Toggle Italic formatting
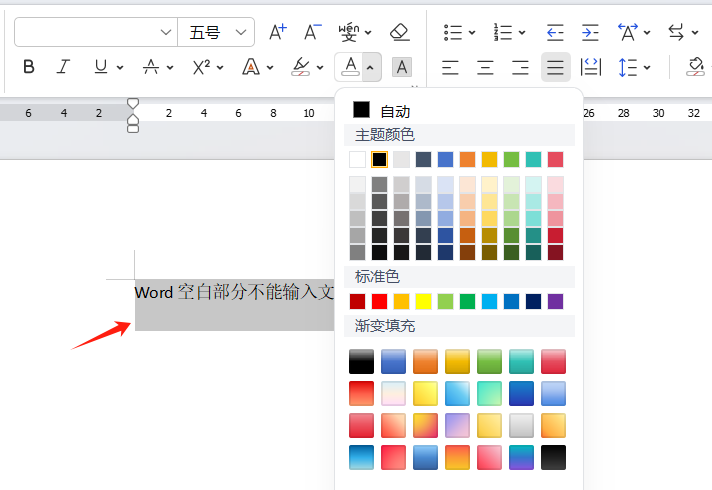This screenshot has width=712, height=490. [x=63, y=67]
